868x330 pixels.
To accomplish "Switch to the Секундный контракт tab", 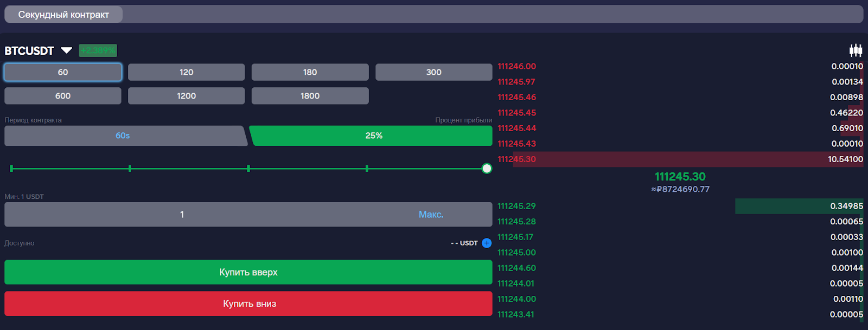I will click(63, 15).
